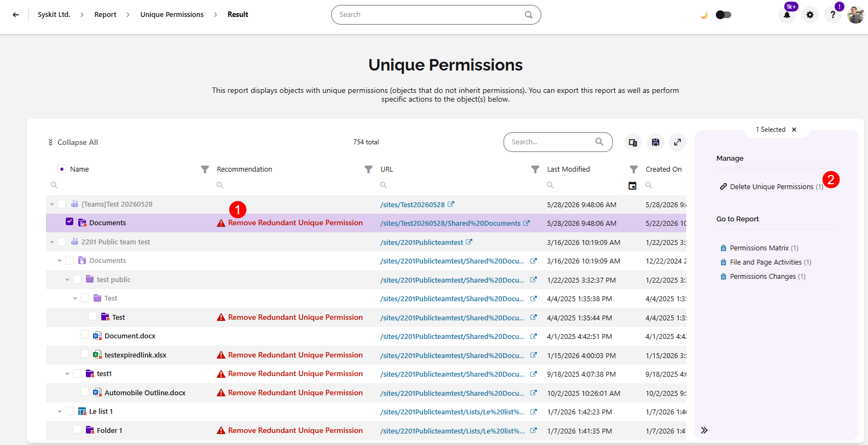
Task: Expand report to full screen icon
Action: click(678, 142)
